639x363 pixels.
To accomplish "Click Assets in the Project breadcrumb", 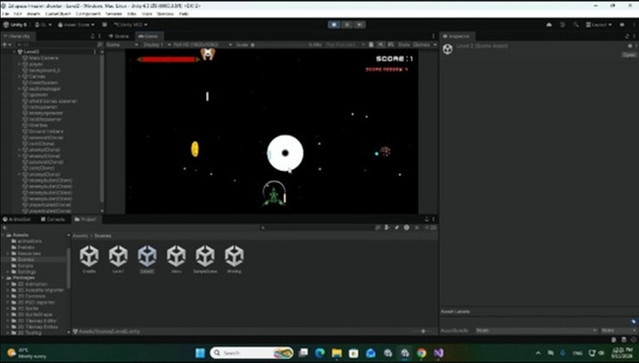I will 80,235.
